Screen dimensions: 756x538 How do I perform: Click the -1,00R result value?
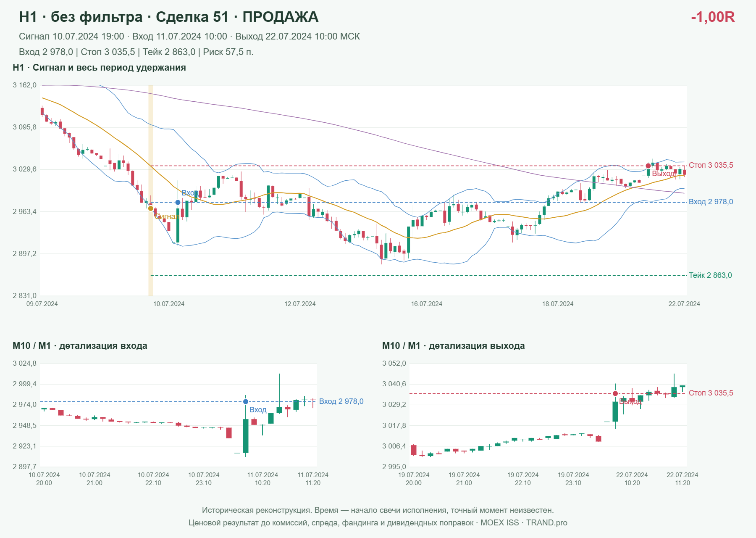click(713, 17)
